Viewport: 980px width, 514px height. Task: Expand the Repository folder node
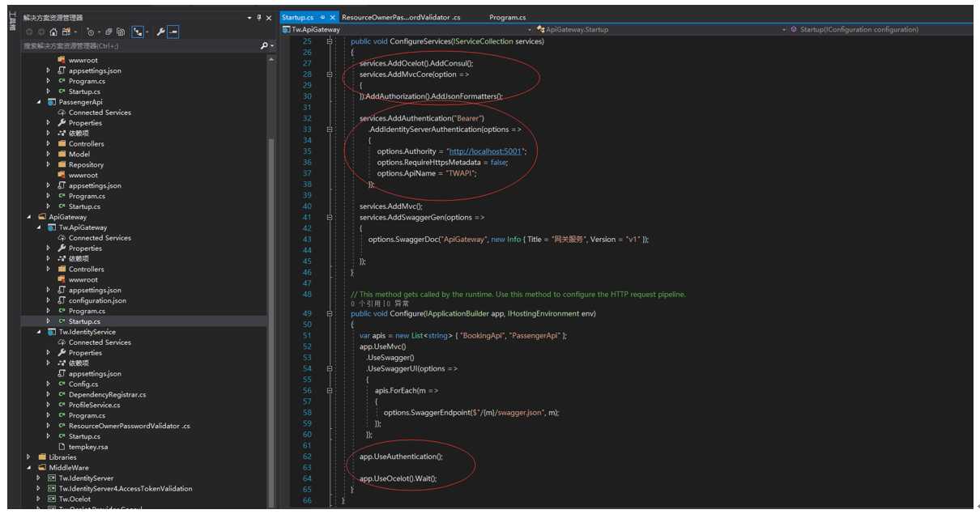[x=49, y=164]
